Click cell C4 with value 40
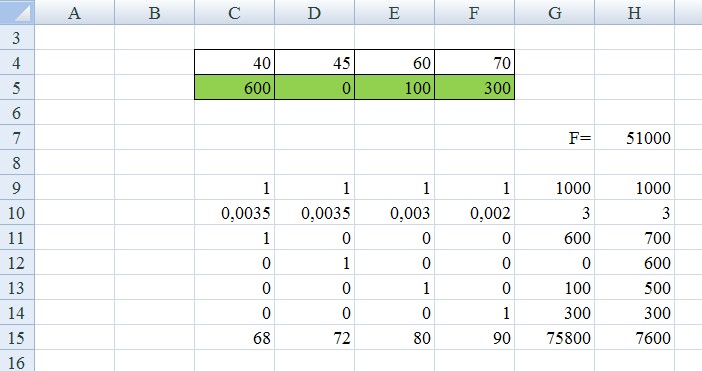Screen dimensions: 702x371 (235, 62)
